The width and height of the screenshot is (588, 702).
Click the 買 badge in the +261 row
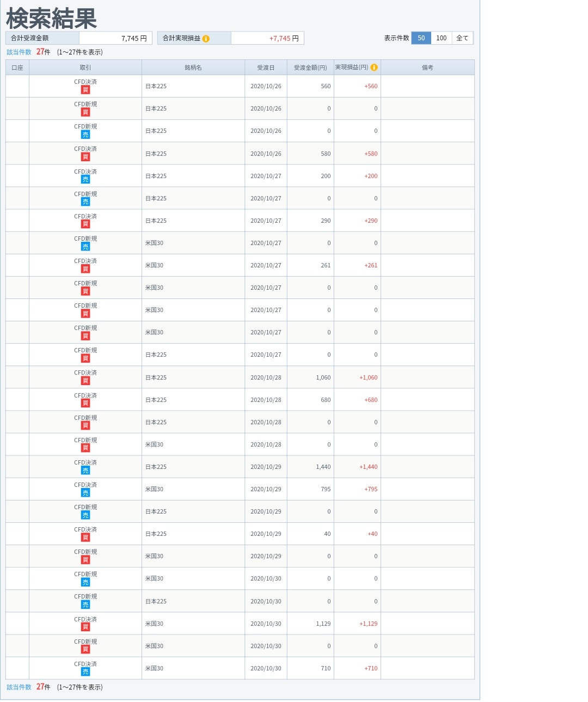coord(85,269)
